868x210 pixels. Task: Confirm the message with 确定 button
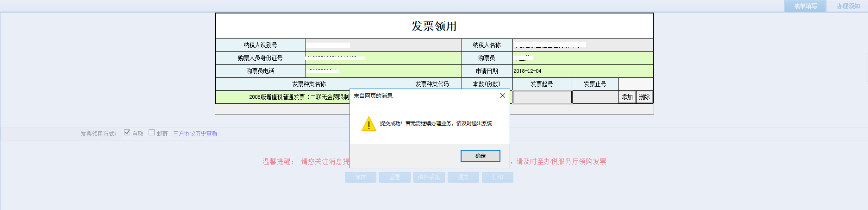480,156
